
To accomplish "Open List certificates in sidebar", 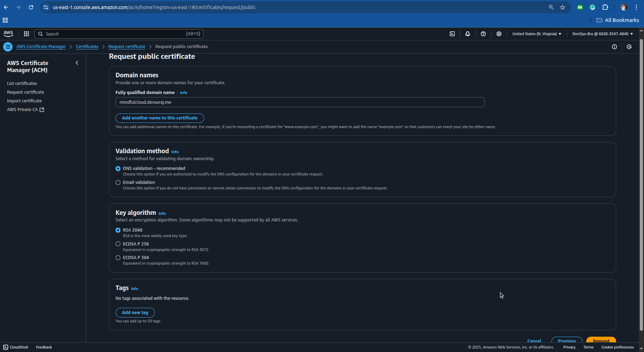I will point(22,84).
